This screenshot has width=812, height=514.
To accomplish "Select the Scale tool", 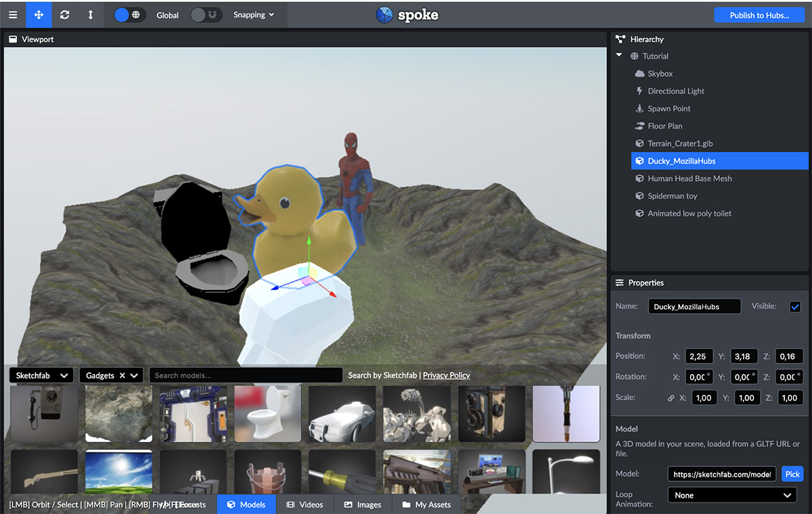I will click(91, 15).
